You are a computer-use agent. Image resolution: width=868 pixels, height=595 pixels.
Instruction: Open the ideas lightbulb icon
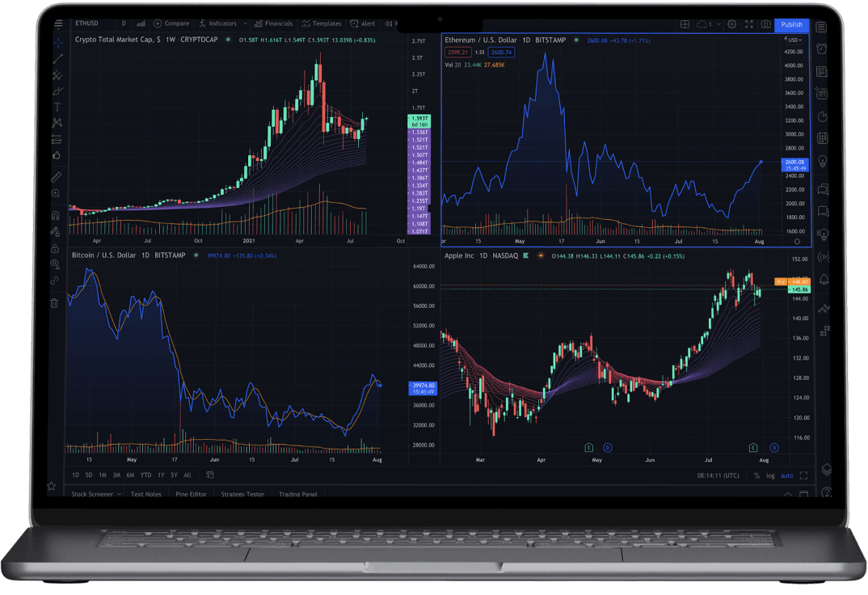(823, 161)
